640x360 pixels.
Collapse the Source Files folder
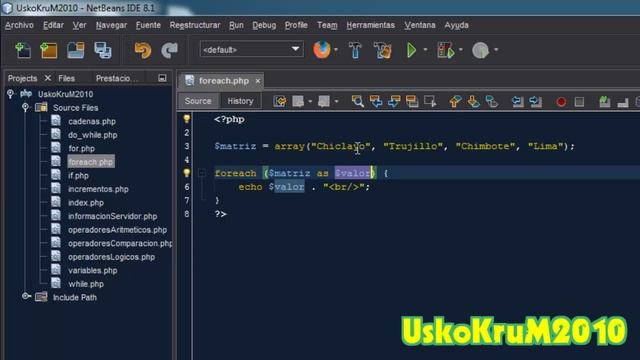[x=25, y=107]
